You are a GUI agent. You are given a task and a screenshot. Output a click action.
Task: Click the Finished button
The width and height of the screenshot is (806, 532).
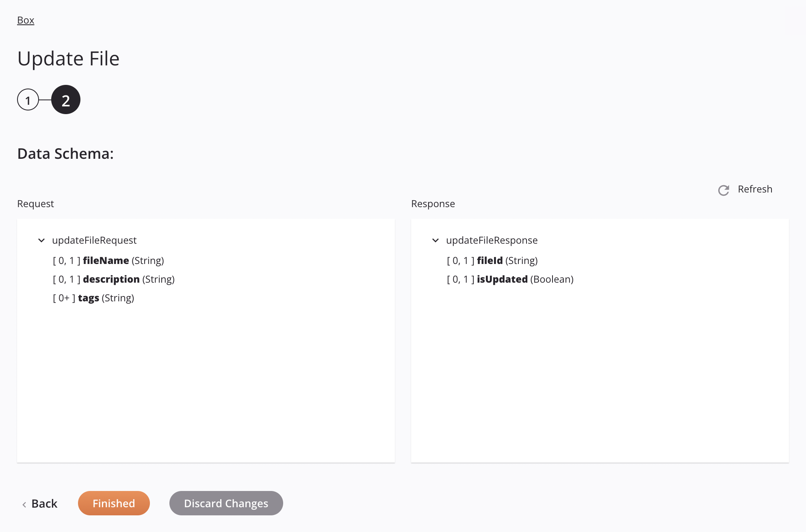tap(113, 503)
